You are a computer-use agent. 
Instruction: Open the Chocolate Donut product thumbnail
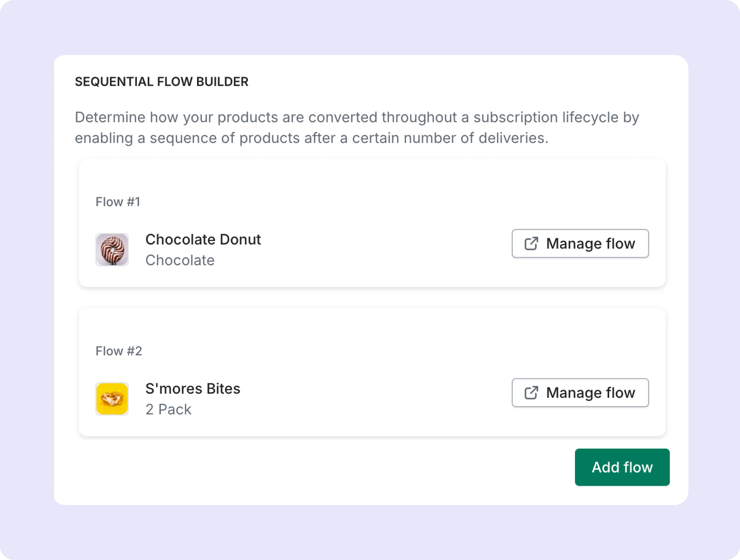(x=112, y=249)
